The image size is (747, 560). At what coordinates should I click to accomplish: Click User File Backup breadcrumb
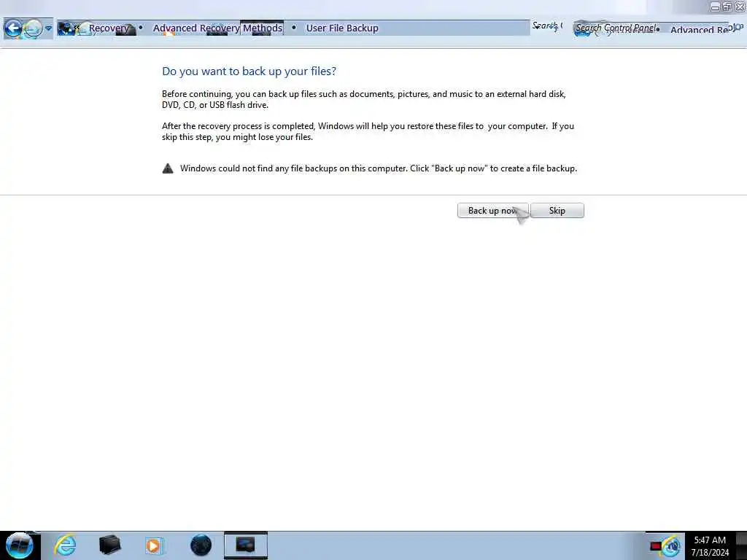pyautogui.click(x=342, y=28)
